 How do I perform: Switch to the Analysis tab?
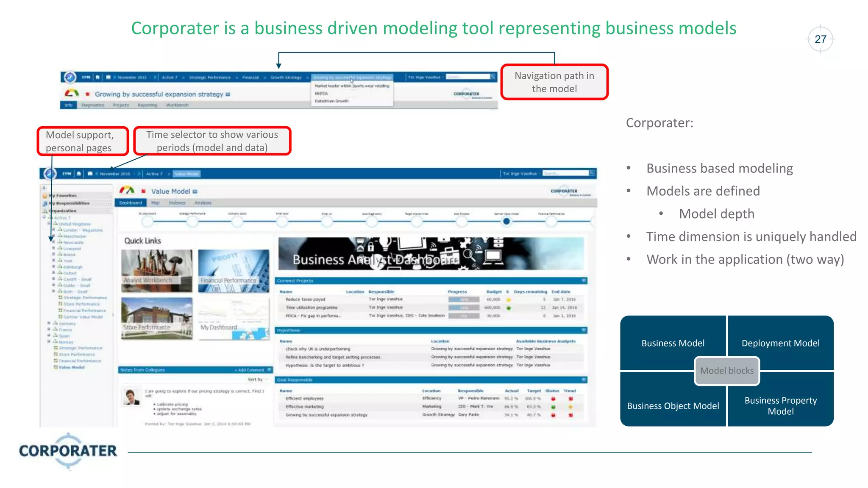point(203,203)
